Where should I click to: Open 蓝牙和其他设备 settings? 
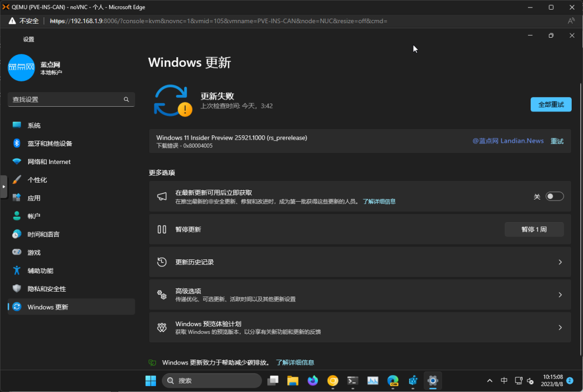[x=71, y=143]
